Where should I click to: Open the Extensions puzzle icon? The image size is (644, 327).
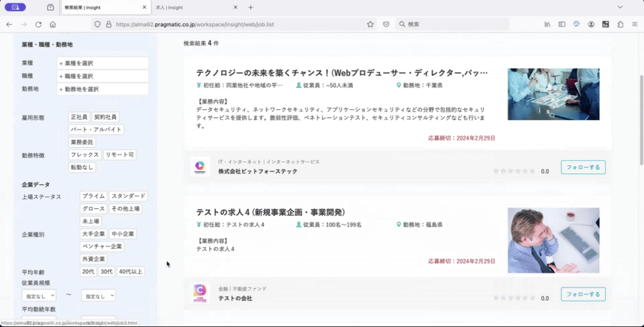620,24
